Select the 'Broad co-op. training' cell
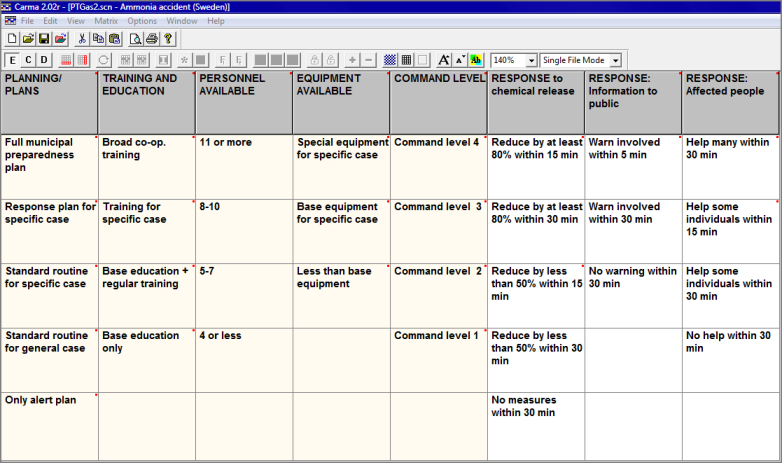The width and height of the screenshot is (782, 463). (147, 167)
